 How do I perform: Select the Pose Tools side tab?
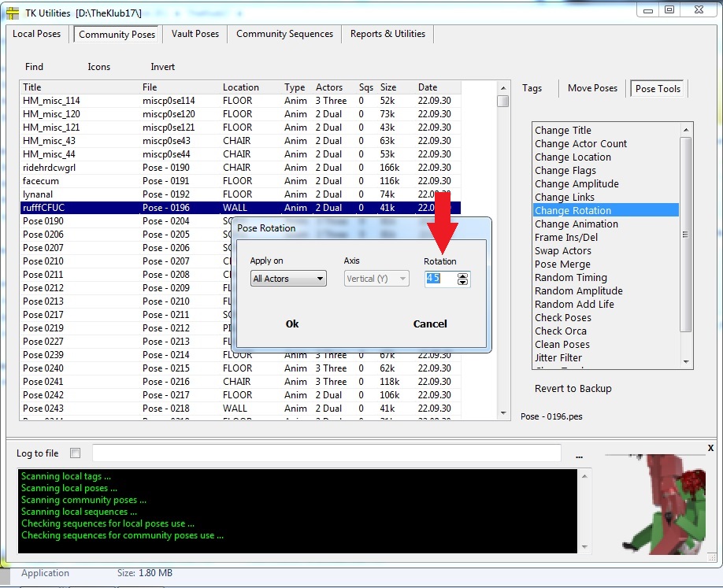pyautogui.click(x=658, y=88)
